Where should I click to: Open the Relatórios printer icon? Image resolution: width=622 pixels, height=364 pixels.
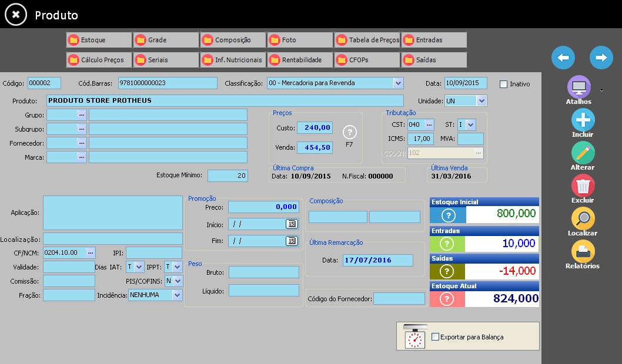pyautogui.click(x=583, y=251)
